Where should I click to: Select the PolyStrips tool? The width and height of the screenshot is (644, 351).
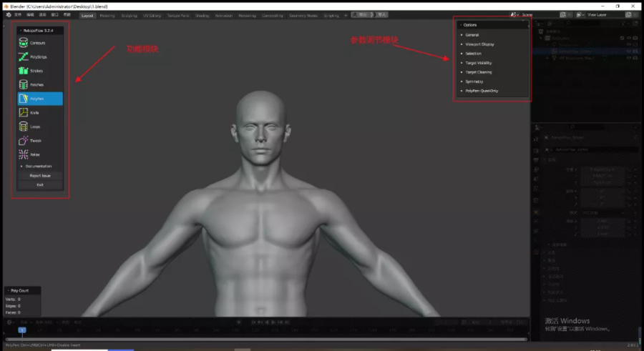tap(40, 56)
